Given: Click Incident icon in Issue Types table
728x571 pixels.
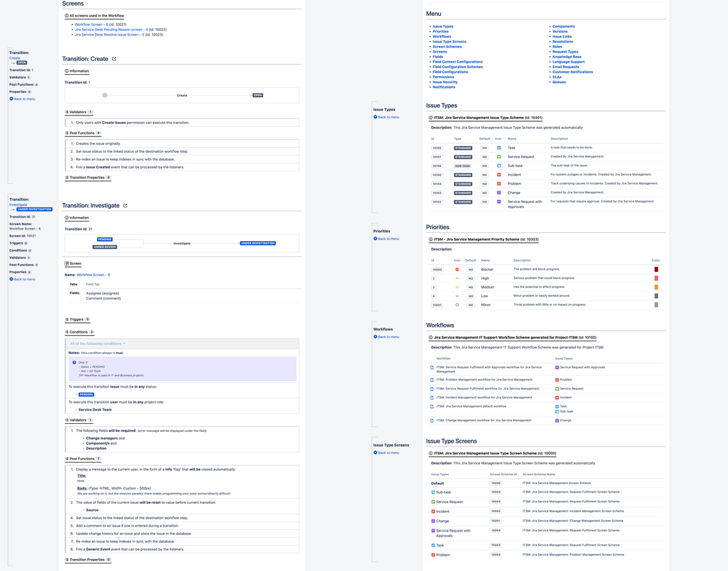Looking at the screenshot, I should coord(499,174).
